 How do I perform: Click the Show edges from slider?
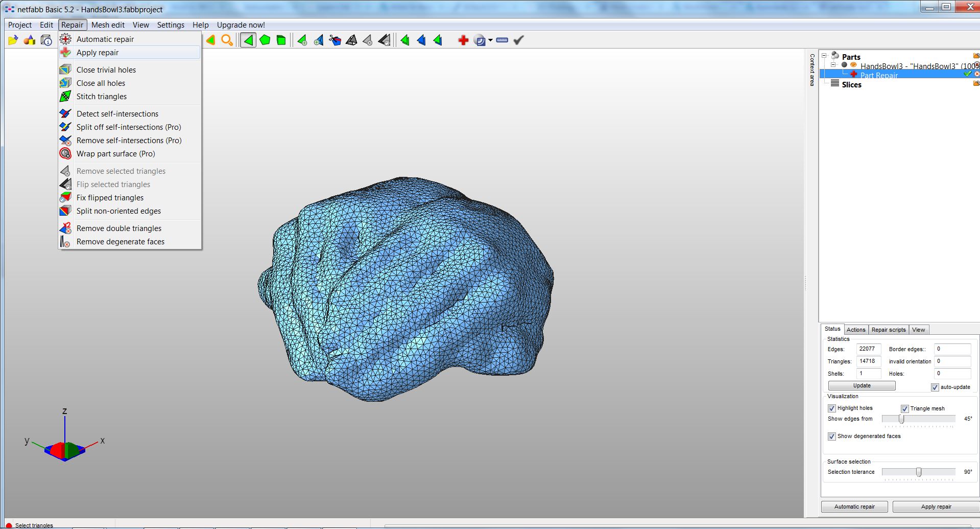[918, 419]
